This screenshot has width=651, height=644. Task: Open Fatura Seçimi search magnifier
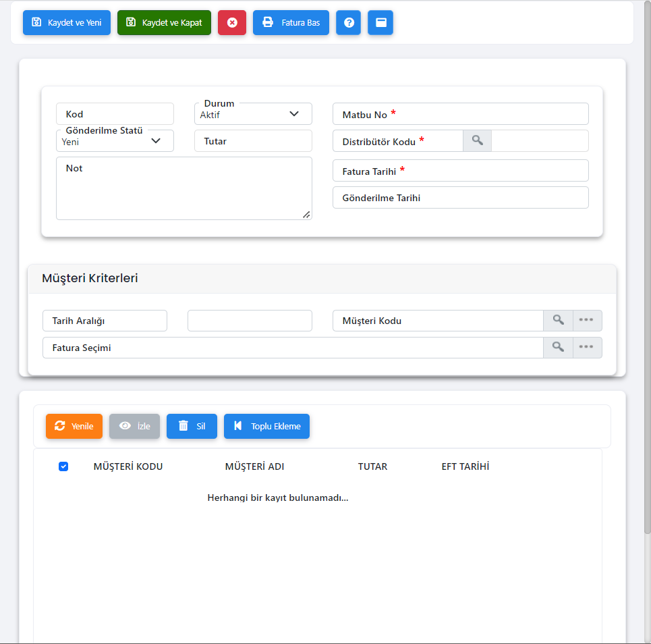(x=558, y=347)
